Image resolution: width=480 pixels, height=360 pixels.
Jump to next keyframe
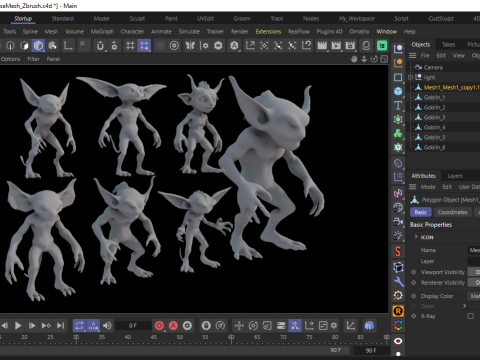click(x=46, y=325)
